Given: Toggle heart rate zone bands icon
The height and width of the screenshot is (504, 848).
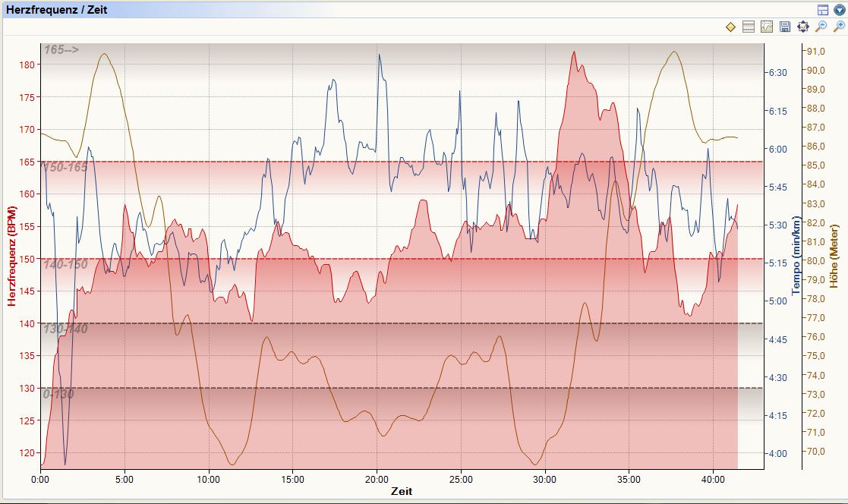Looking at the screenshot, I should pos(749,27).
